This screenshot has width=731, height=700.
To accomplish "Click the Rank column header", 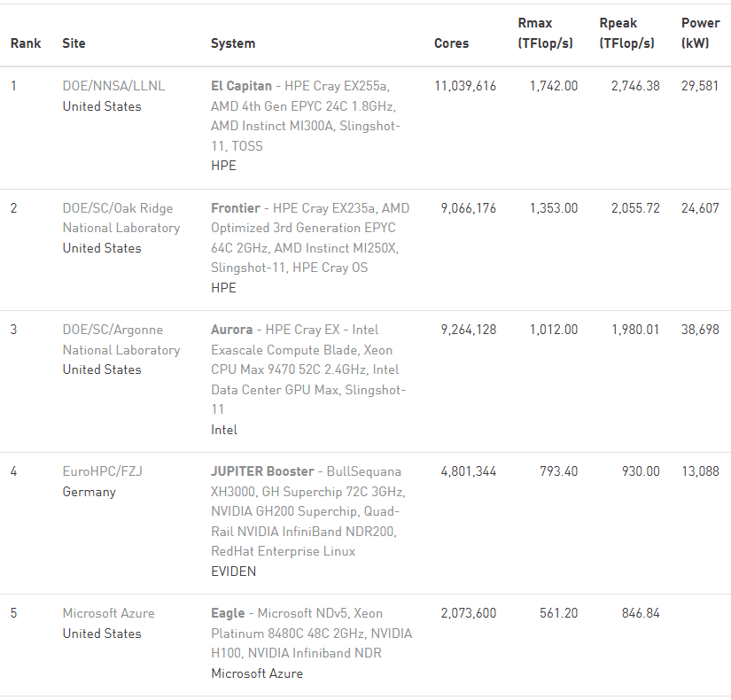I will click(x=26, y=43).
